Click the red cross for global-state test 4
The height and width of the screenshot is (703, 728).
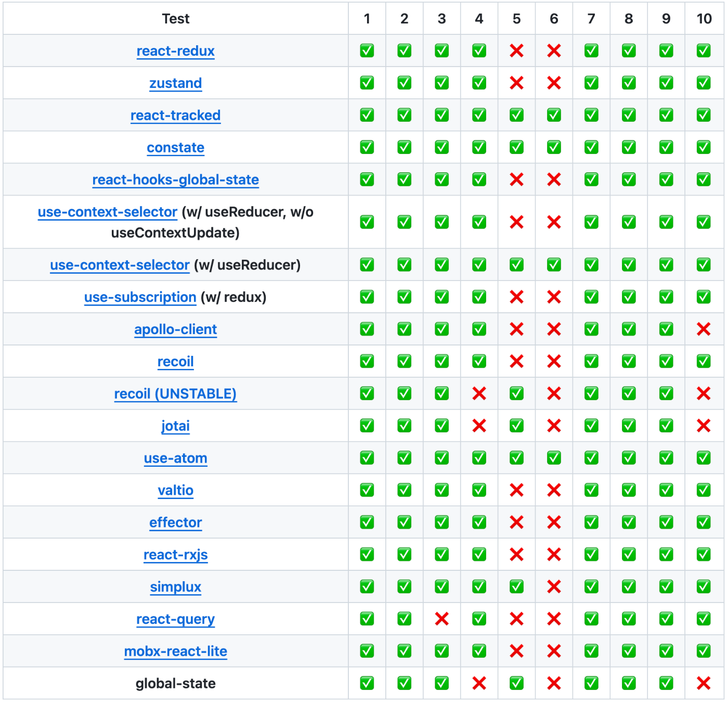[479, 684]
